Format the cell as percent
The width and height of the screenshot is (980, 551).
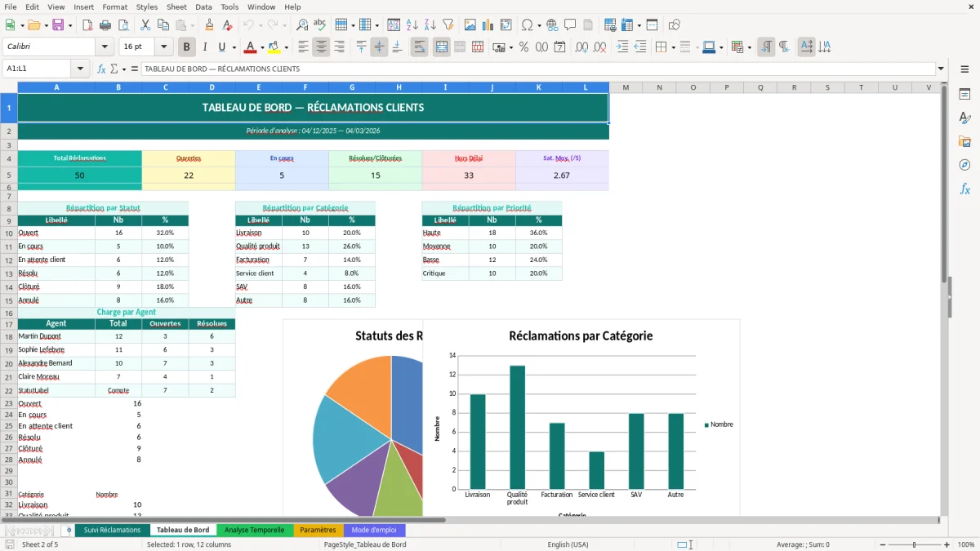coord(524,47)
